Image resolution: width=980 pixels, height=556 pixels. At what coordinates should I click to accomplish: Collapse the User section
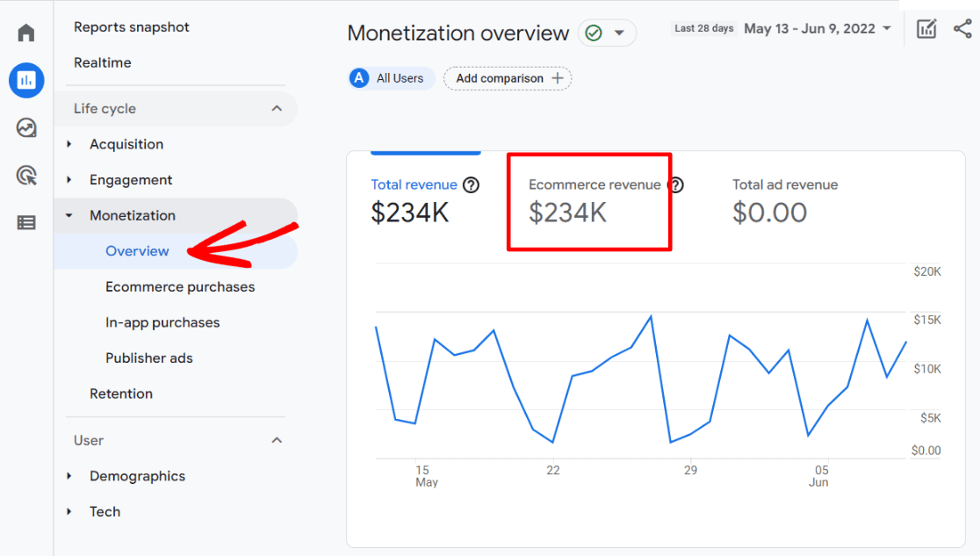[x=277, y=440]
